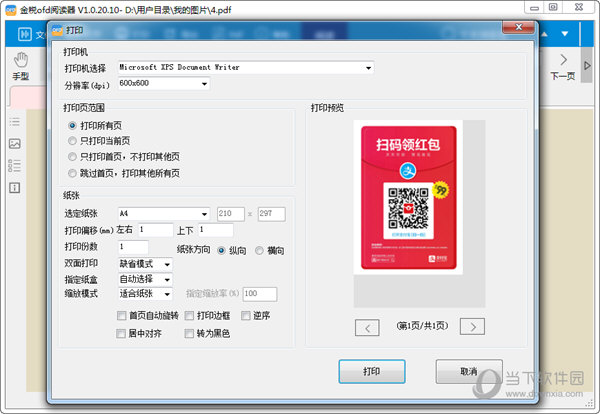Click the print copies field
This screenshot has height=414, width=600.
[x=133, y=247]
